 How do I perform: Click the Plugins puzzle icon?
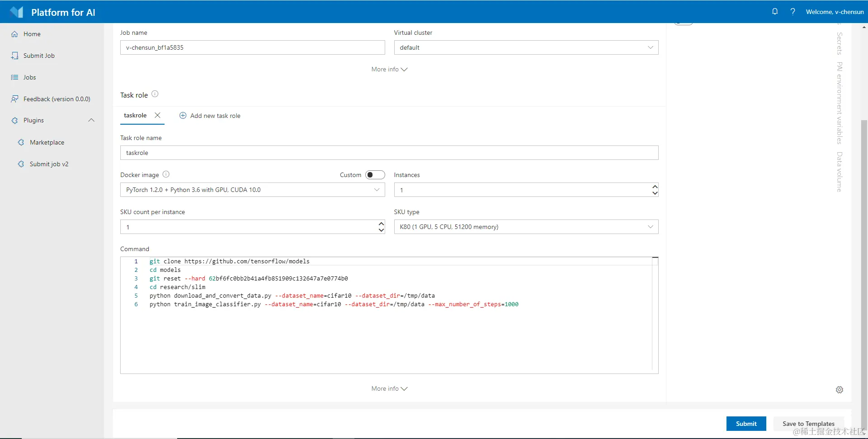(x=14, y=121)
